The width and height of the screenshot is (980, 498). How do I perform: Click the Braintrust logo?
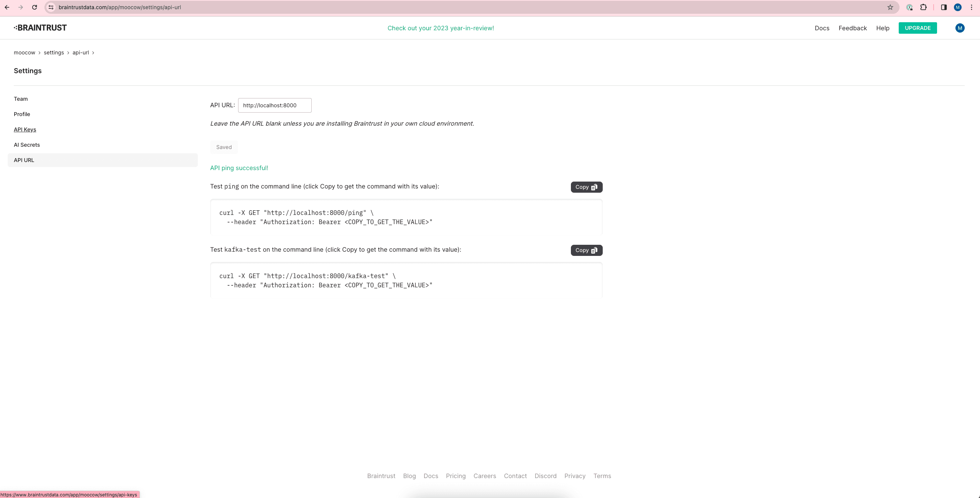coord(40,27)
